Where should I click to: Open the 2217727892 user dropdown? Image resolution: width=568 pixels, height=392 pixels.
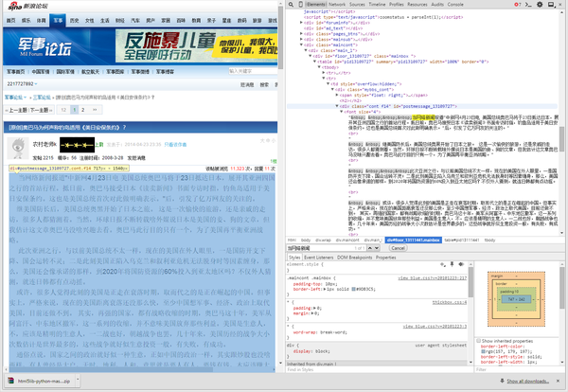pyautogui.click(x=23, y=83)
